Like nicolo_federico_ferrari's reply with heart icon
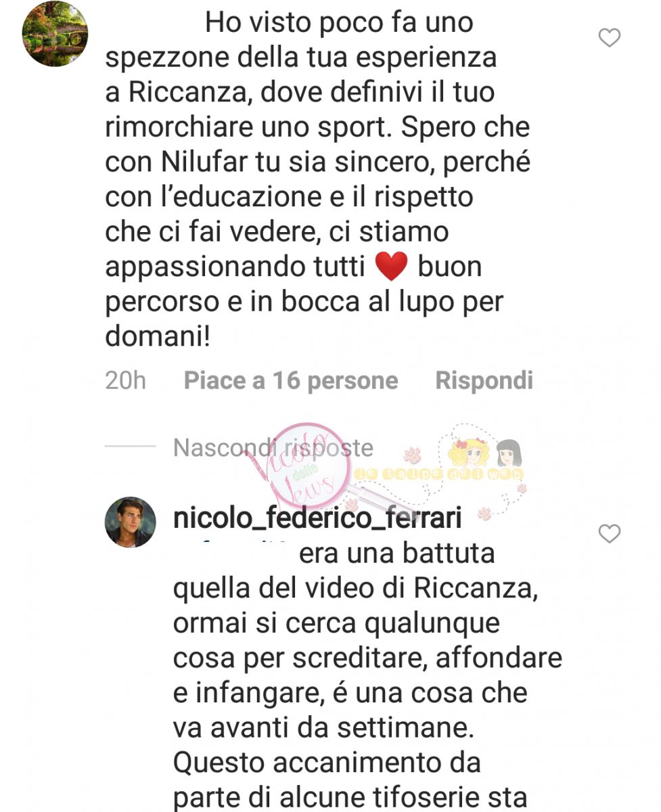Screen dimensions: 661x812 pyautogui.click(x=610, y=534)
